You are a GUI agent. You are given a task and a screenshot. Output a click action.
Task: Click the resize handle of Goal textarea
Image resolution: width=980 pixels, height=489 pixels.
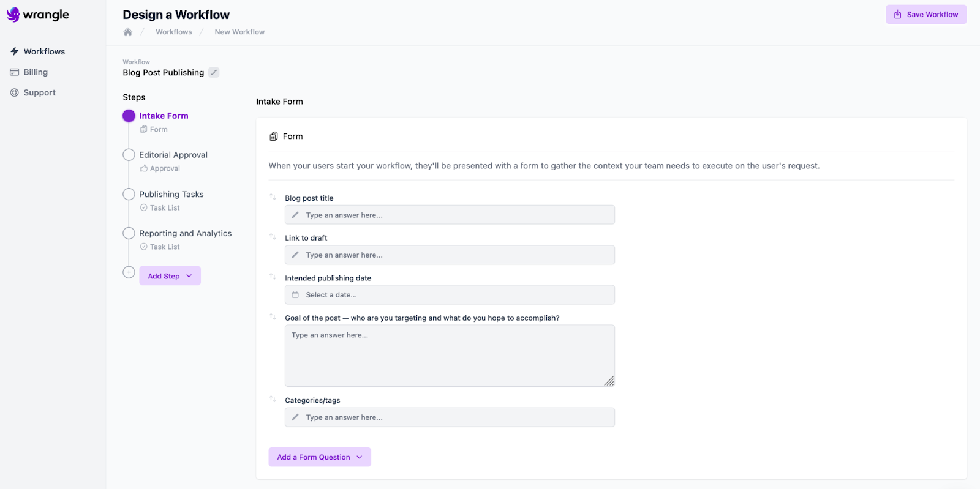(609, 381)
